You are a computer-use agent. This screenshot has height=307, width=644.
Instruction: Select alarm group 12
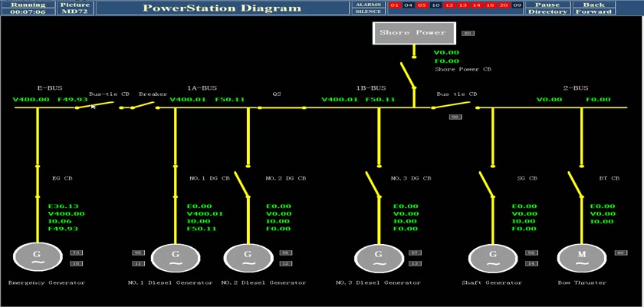coord(449,5)
